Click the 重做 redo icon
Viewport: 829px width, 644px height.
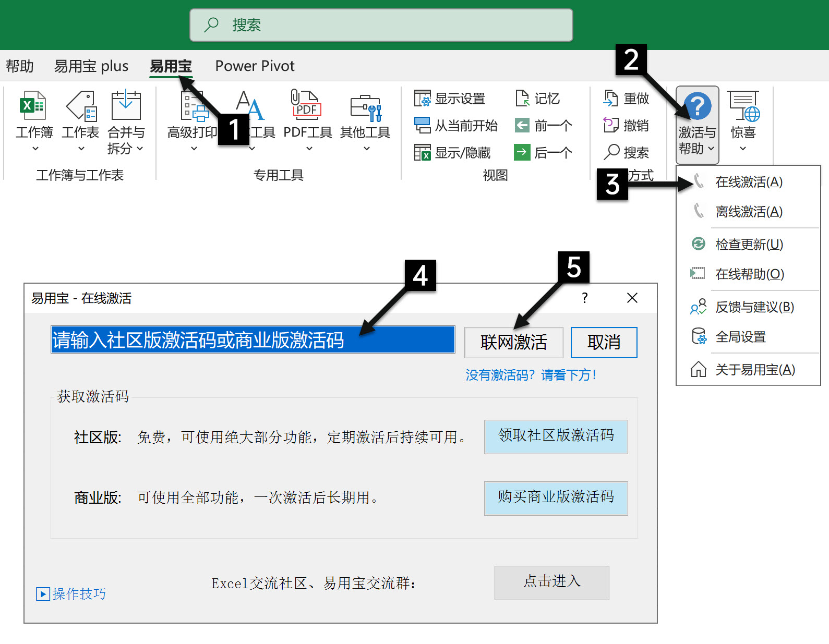611,98
